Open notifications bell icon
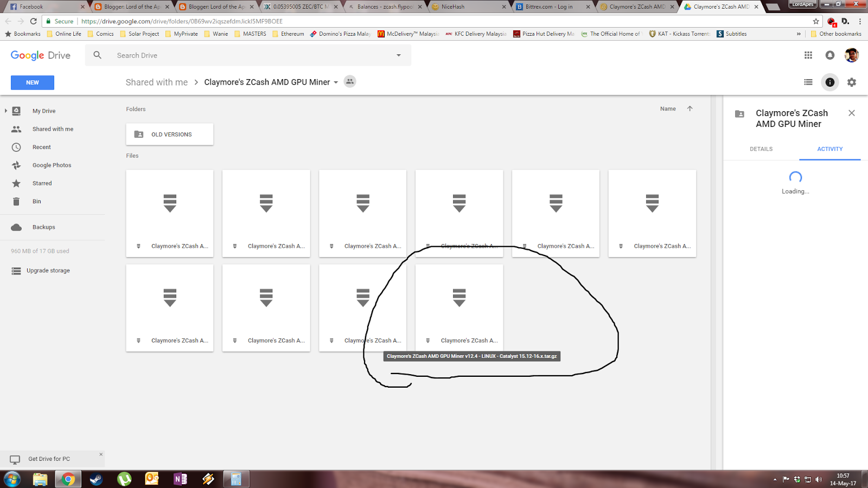The image size is (868, 488). (x=830, y=55)
